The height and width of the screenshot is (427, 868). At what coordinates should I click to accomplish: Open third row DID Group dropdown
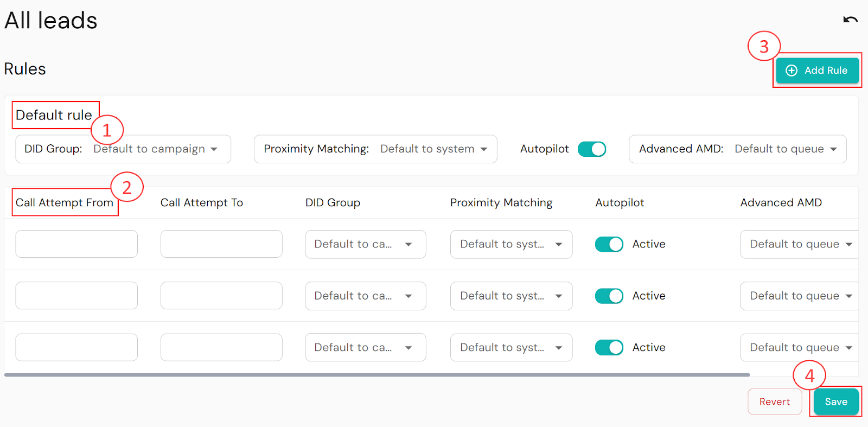(366, 347)
